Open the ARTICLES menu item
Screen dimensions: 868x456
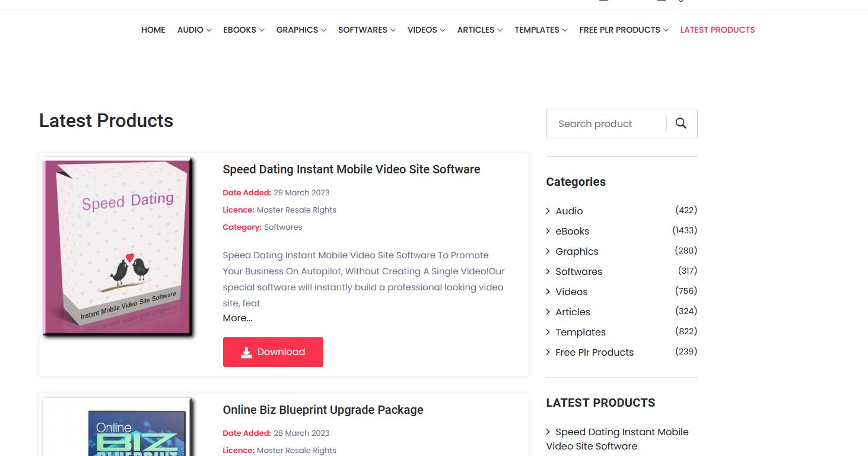pos(476,30)
